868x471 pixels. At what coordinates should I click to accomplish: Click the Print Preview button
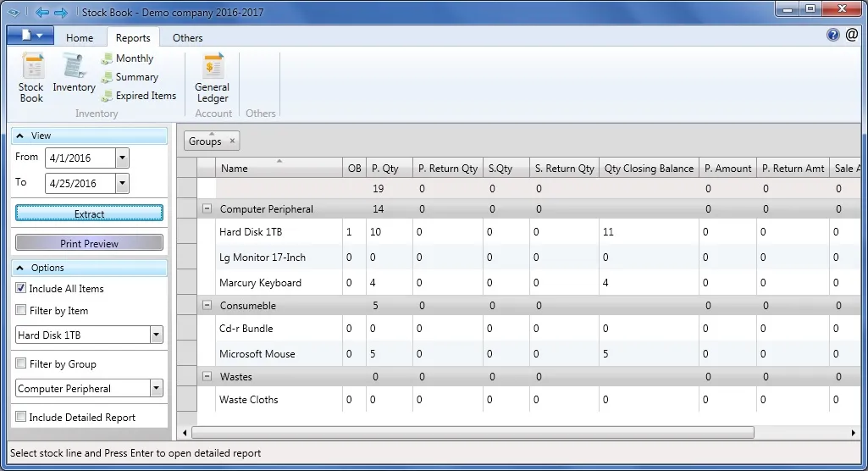89,243
